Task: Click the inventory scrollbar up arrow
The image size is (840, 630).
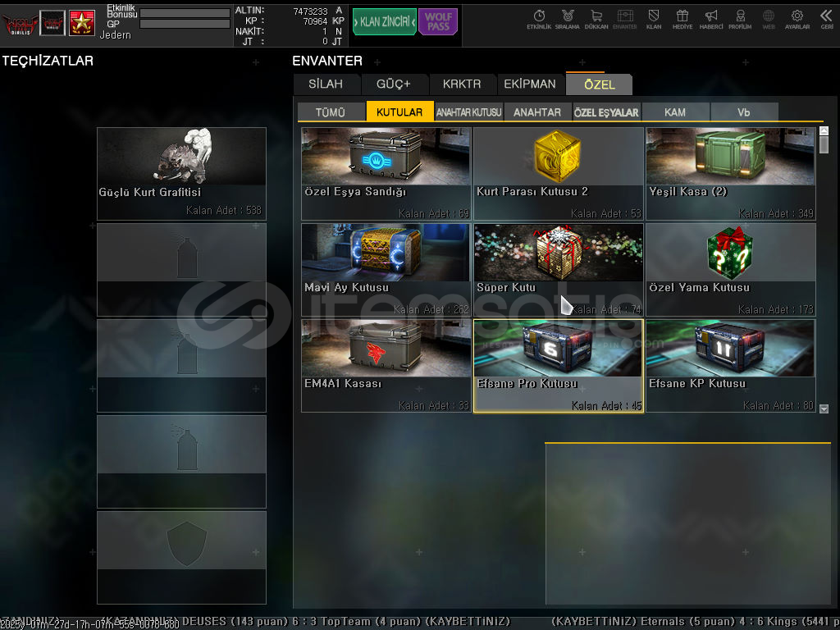Action: (x=824, y=130)
